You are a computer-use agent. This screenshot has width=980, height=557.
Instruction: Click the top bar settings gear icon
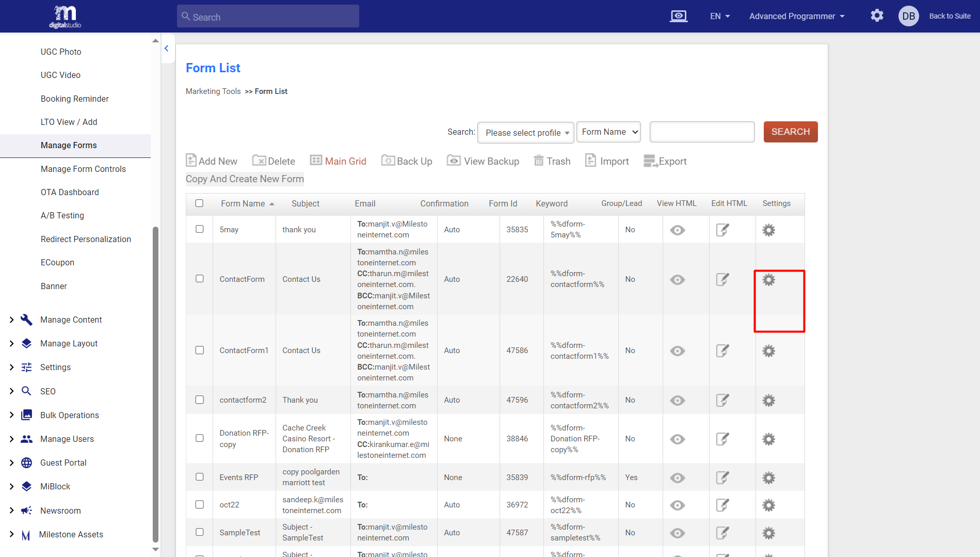pos(877,16)
